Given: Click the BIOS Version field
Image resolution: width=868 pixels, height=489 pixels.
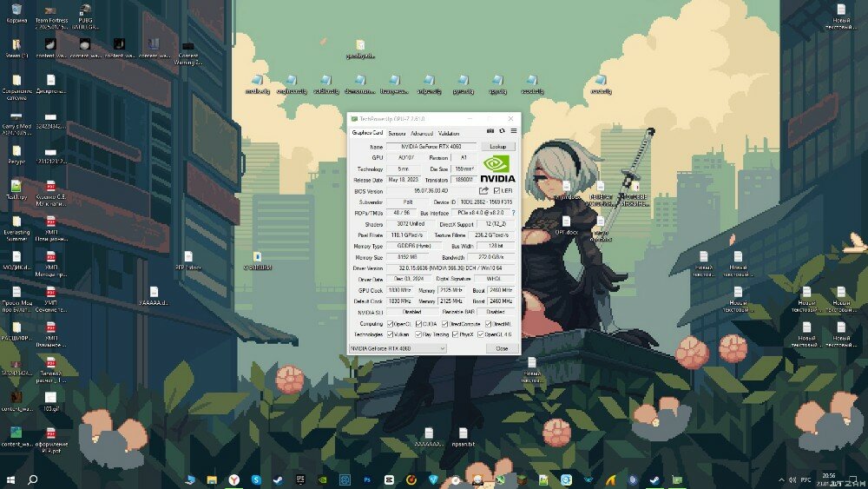Looking at the screenshot, I should click(431, 191).
